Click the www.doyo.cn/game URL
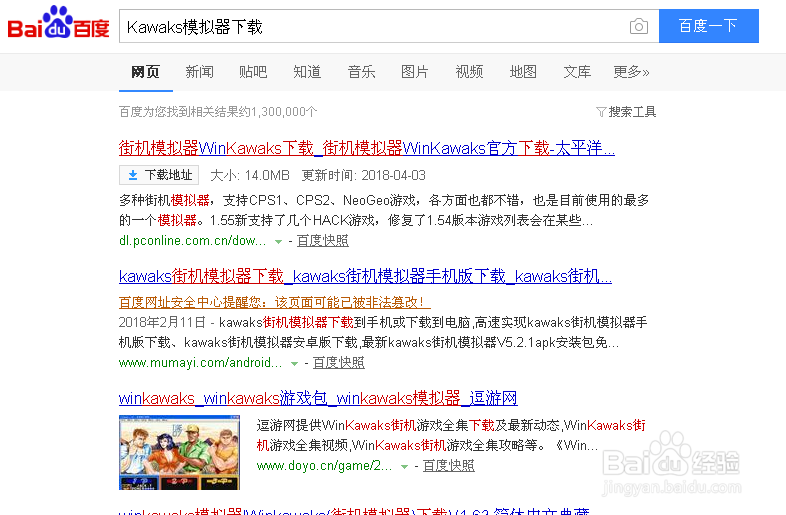786x515 pixels. click(324, 466)
